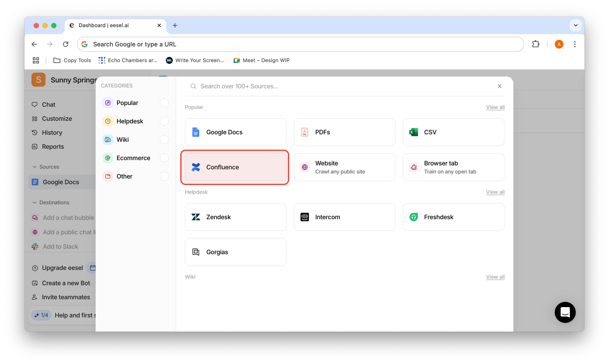609x364 pixels.
Task: Open the Intercom chat launcher bubble
Action: click(565, 312)
